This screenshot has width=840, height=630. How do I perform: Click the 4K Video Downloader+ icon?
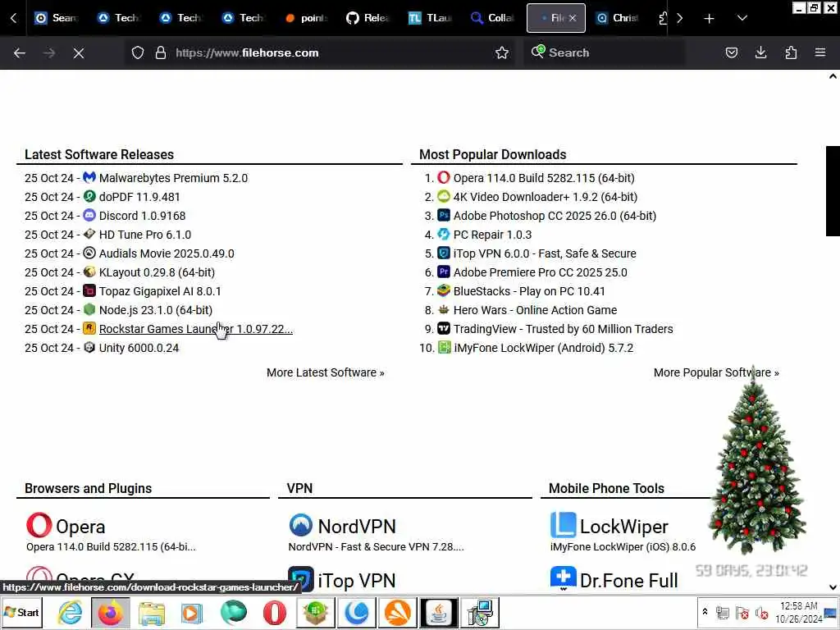click(444, 197)
